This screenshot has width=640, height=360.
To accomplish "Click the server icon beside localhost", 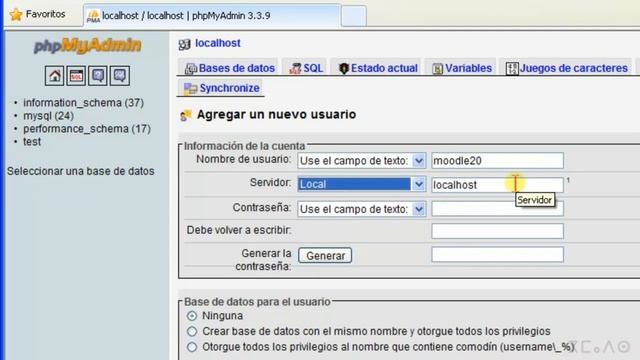I will point(184,44).
